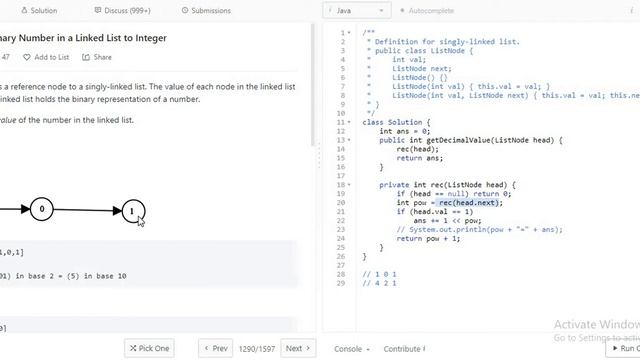Click the problem counter 1290/1597

coord(257,349)
